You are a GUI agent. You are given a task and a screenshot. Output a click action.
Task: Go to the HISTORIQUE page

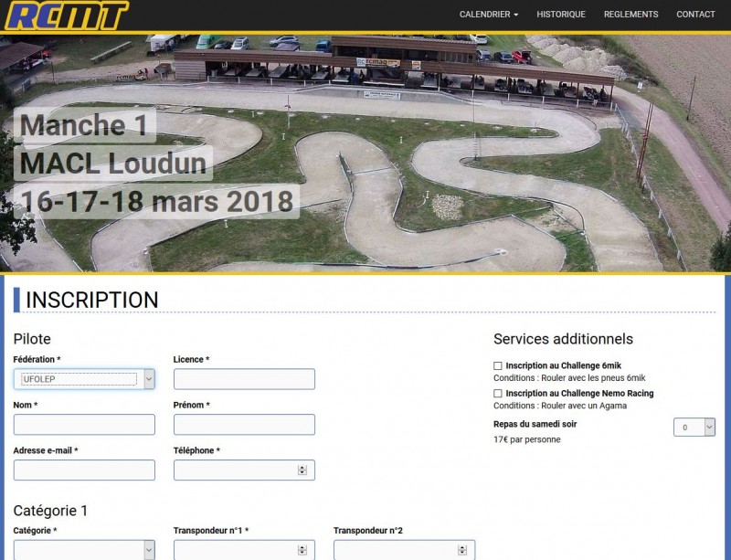[x=561, y=15]
